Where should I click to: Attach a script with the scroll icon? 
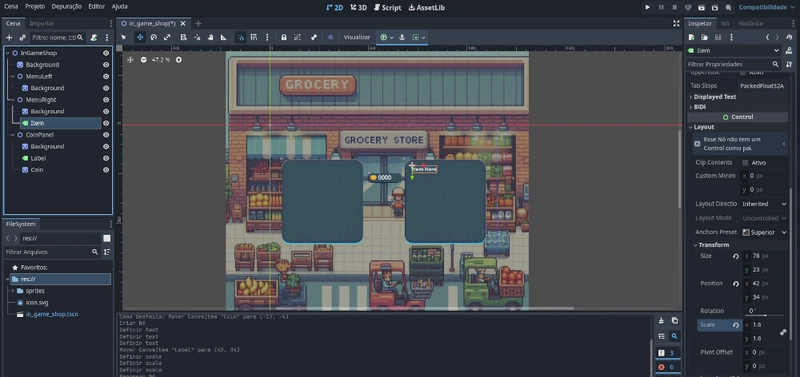(93, 37)
